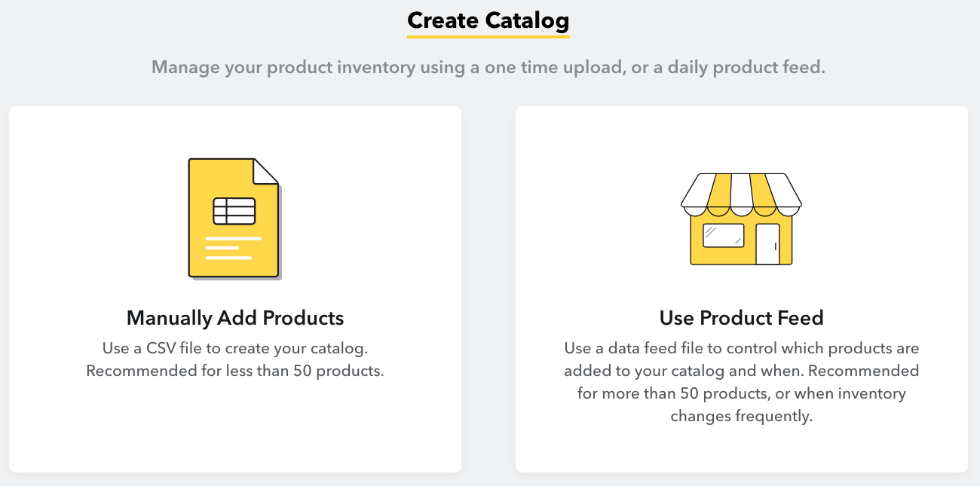Click the striped awning of the store icon
980x486 pixels.
741,191
